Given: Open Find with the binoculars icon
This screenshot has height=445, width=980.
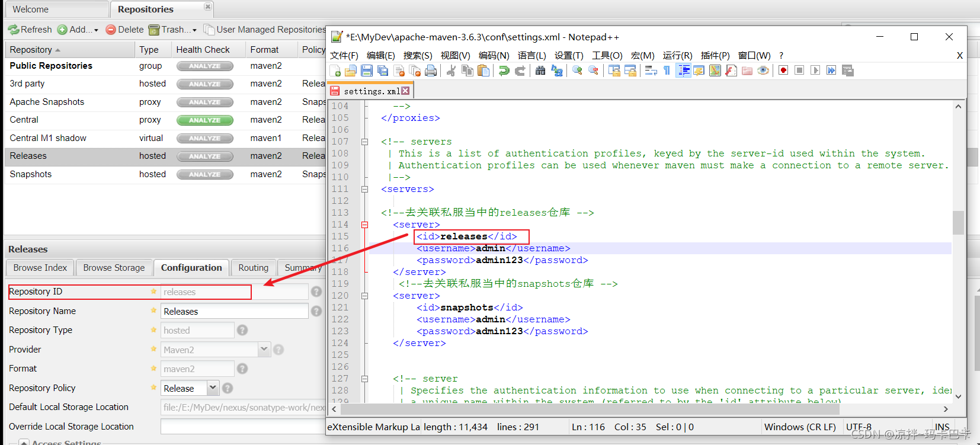Looking at the screenshot, I should click(x=540, y=71).
